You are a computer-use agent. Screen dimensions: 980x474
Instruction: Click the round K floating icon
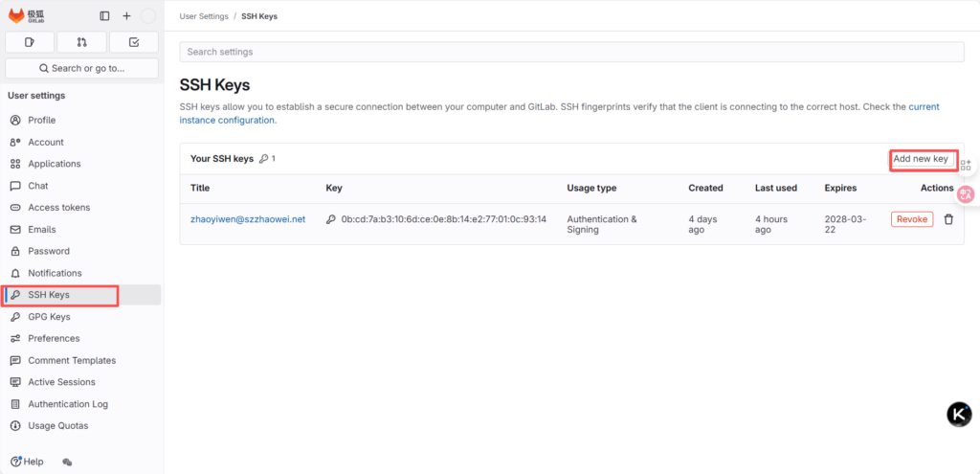pyautogui.click(x=959, y=414)
